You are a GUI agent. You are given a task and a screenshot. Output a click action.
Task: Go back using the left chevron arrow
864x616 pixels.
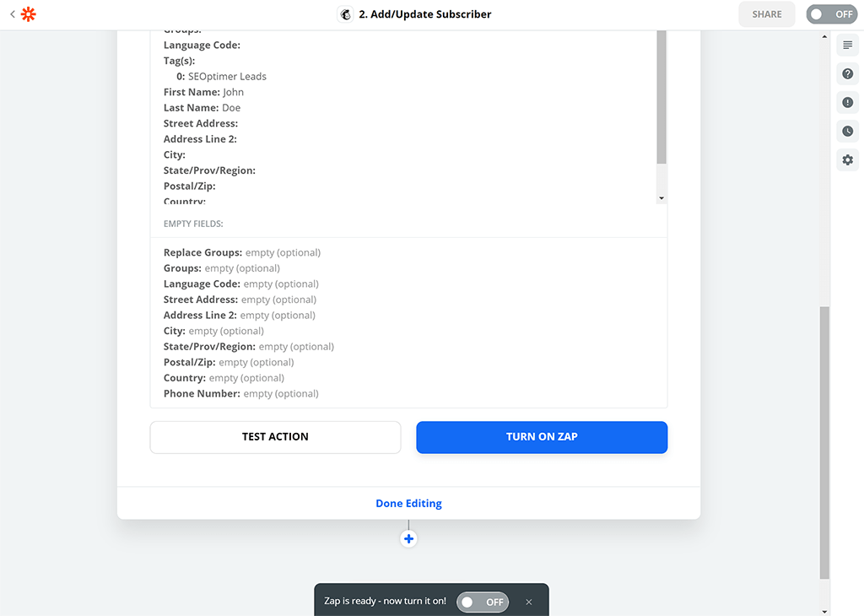[x=12, y=14]
